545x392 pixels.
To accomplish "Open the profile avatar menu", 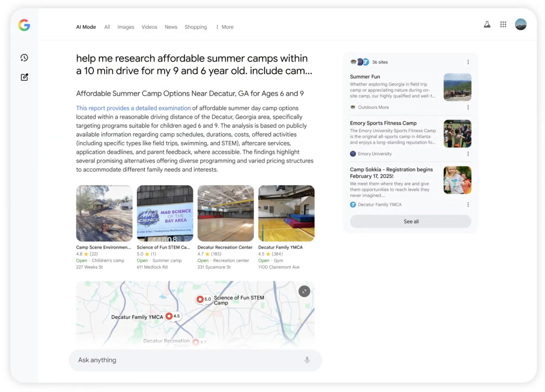I will pos(520,25).
